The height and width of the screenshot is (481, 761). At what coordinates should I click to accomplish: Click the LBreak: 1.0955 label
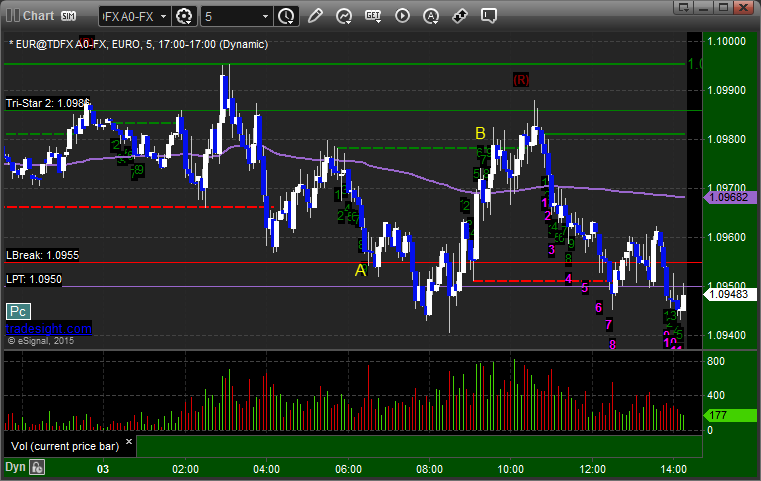(42, 255)
